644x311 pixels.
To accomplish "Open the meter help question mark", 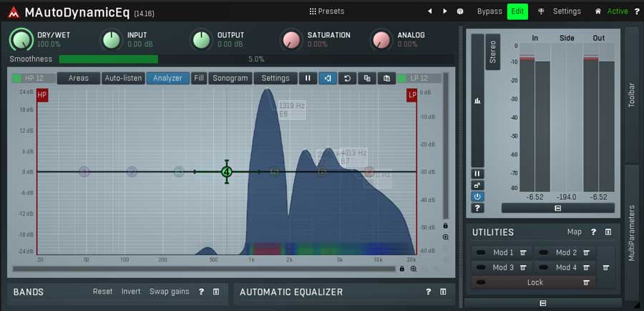I will 477,208.
